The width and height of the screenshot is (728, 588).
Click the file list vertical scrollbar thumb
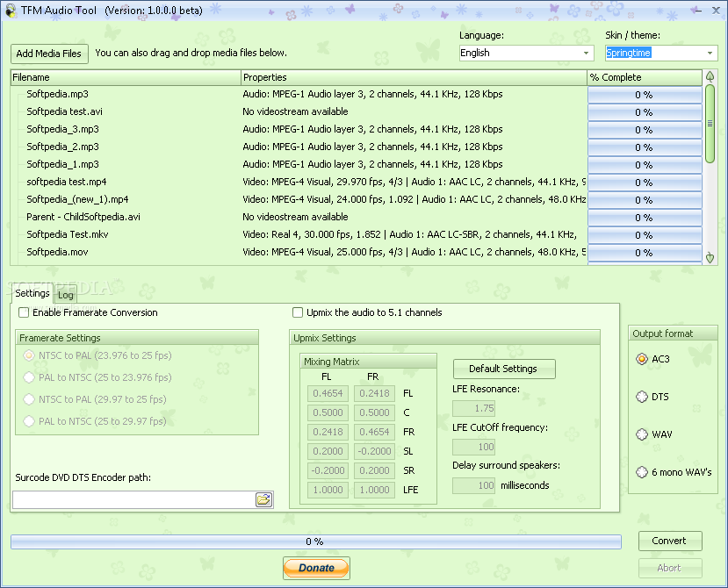pyautogui.click(x=710, y=124)
